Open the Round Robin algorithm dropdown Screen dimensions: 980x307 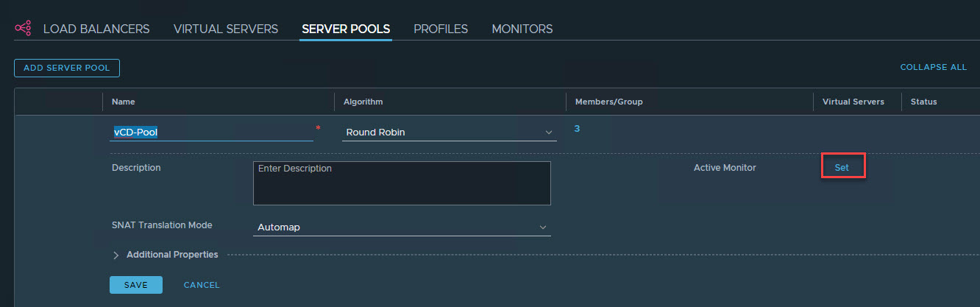click(x=449, y=133)
